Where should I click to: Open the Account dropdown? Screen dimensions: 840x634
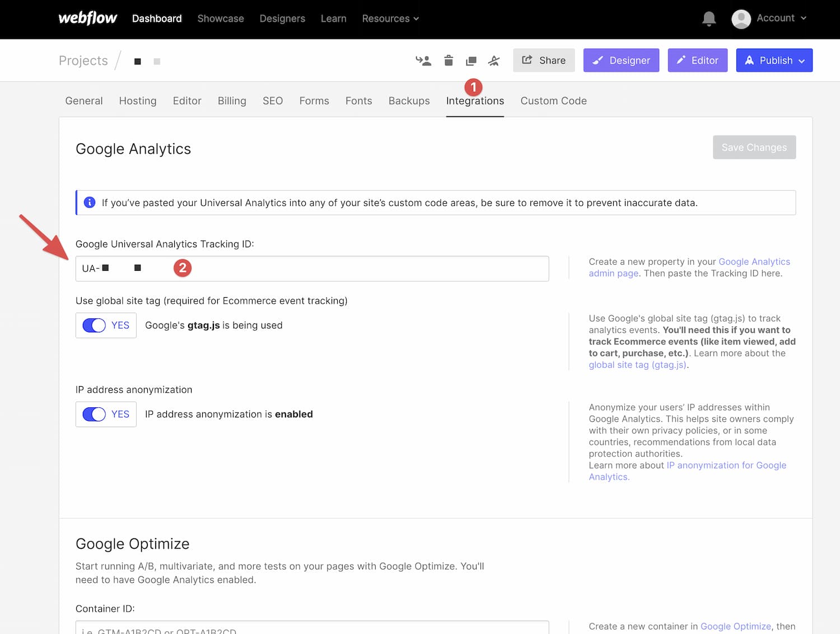(781, 18)
